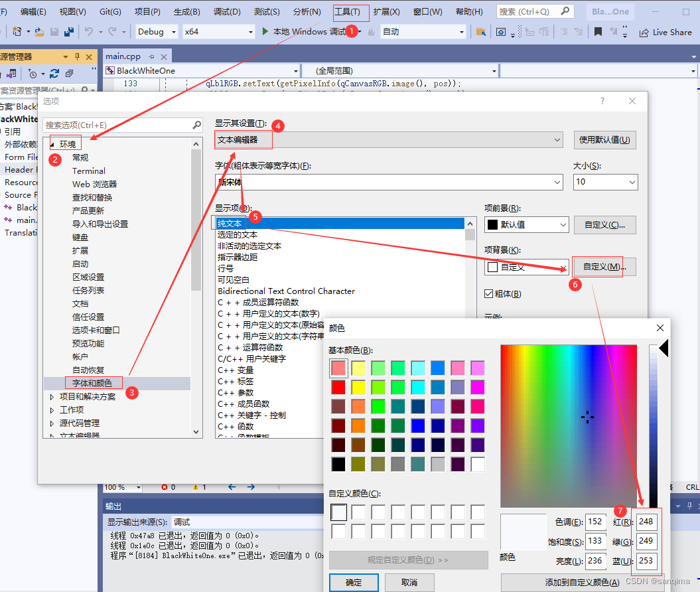This screenshot has height=592, width=700.
Task: Click the Redo arrow icon
Action: pos(112,32)
